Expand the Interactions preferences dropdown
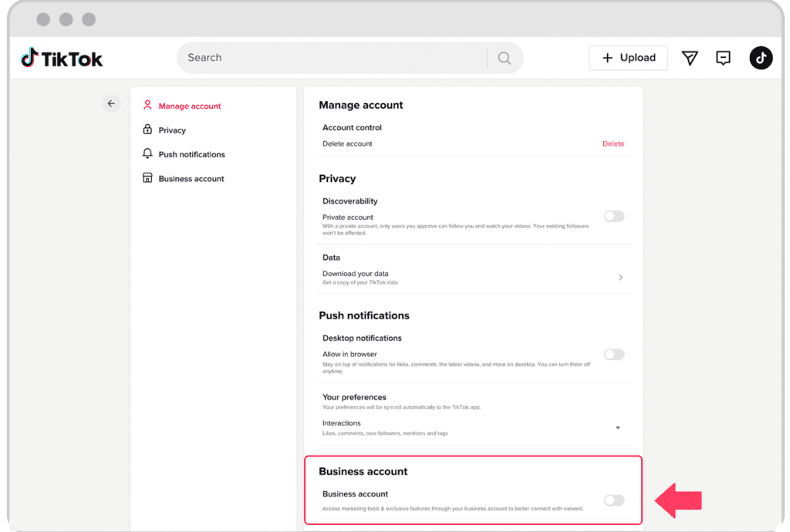Viewport: 790px width, 532px height. 618,428
